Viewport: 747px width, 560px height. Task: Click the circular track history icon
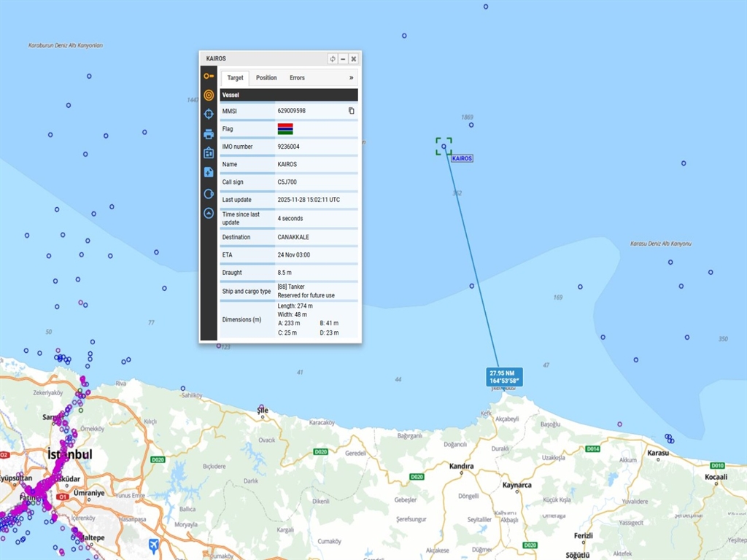point(209,194)
